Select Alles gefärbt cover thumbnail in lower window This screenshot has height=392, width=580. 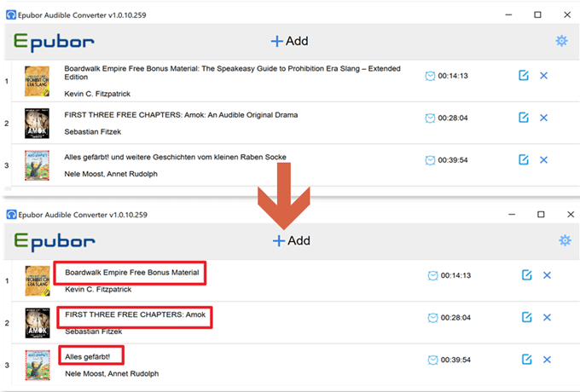[x=38, y=365]
